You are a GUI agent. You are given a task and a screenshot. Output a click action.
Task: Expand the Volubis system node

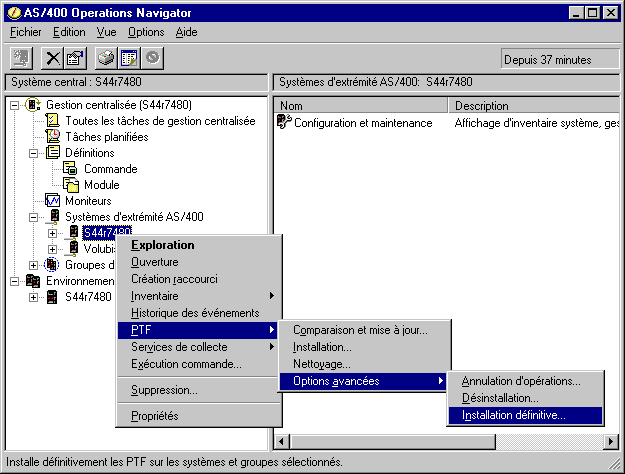[52, 249]
